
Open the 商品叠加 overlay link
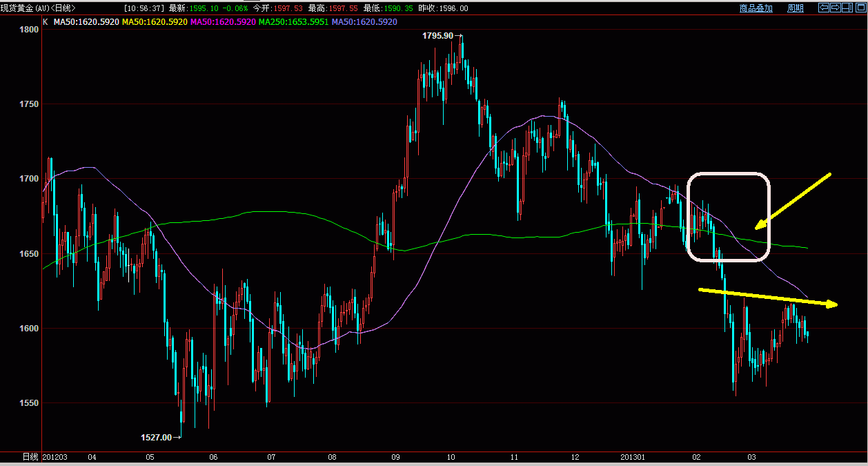tap(756, 8)
